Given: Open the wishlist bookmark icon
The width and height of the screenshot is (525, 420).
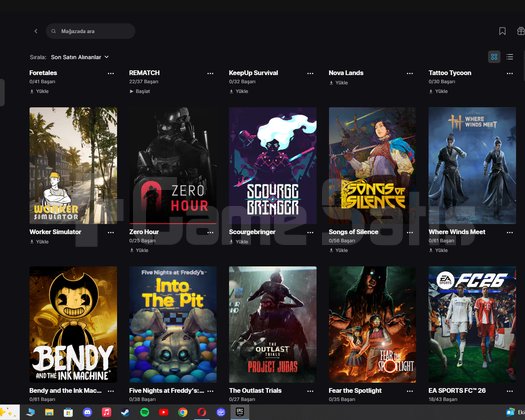Looking at the screenshot, I should point(502,31).
